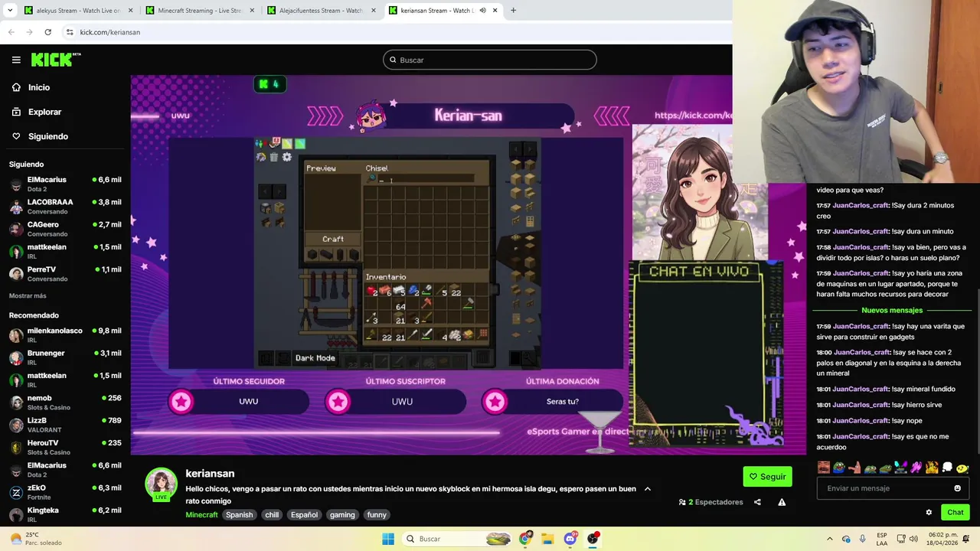Viewport: 980px width, 551px height.
Task: Open LACOBRAAA channel in sidebar
Action: pyautogui.click(x=65, y=206)
